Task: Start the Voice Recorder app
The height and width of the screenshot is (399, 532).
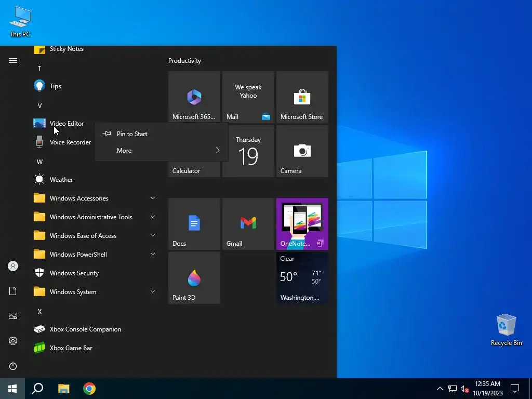Action: [63, 142]
